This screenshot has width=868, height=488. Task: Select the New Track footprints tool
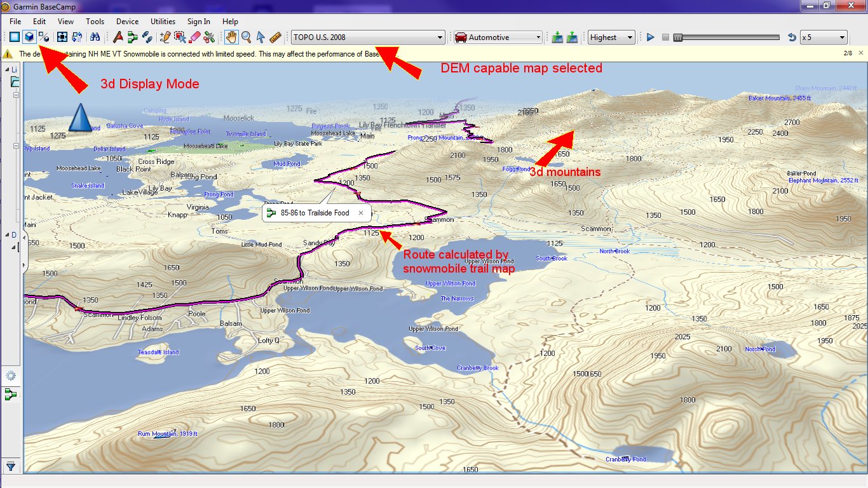pos(147,37)
